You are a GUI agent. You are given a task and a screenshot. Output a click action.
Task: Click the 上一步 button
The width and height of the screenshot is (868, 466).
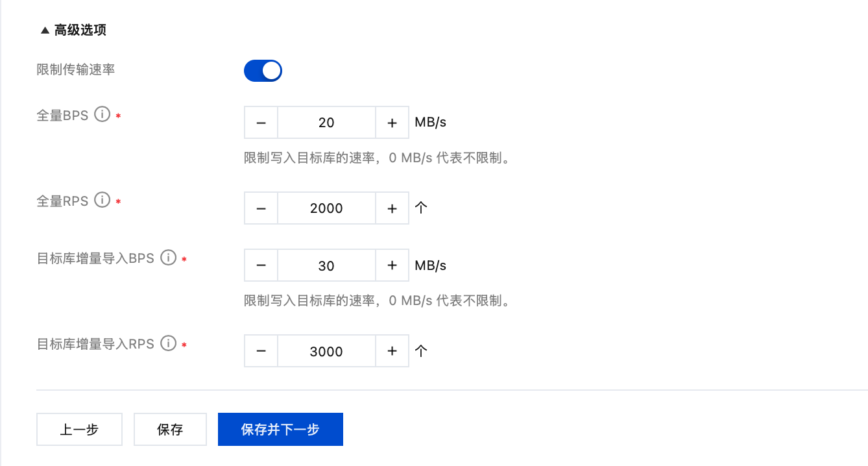click(x=79, y=430)
